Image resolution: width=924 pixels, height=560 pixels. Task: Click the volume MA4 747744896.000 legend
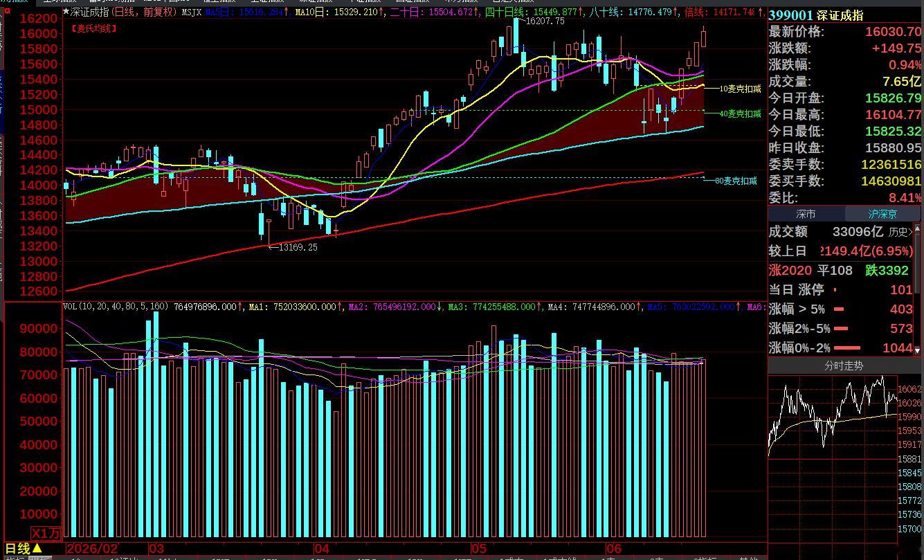(595, 306)
